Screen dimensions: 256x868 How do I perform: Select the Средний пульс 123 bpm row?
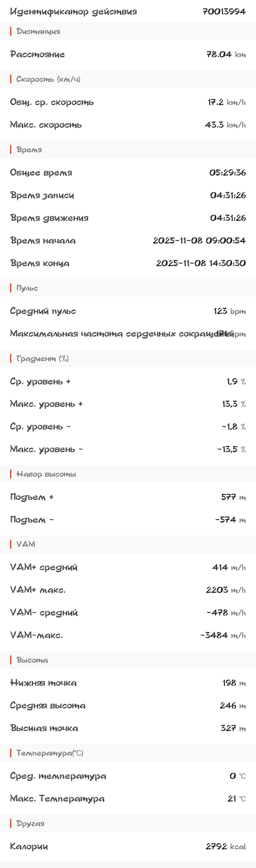(x=128, y=311)
